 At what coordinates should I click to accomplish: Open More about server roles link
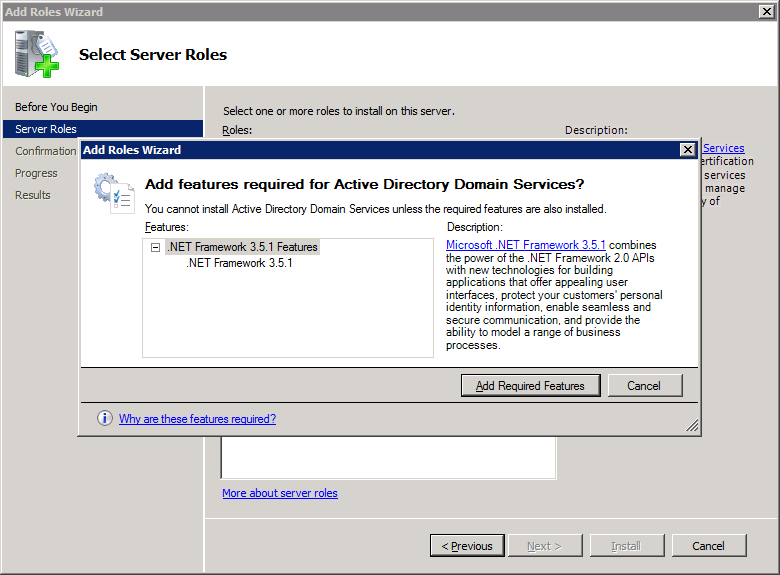[280, 493]
